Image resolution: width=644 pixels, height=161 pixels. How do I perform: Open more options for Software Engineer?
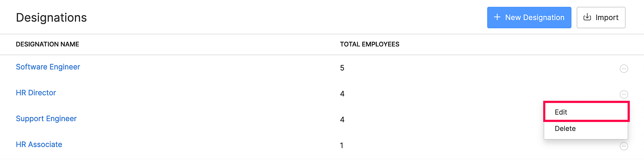[624, 69]
